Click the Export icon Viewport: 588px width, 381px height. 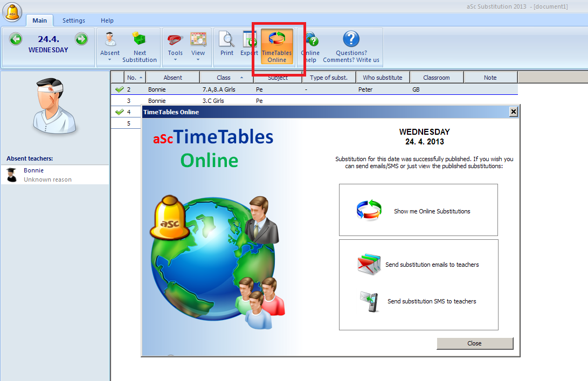click(x=250, y=39)
